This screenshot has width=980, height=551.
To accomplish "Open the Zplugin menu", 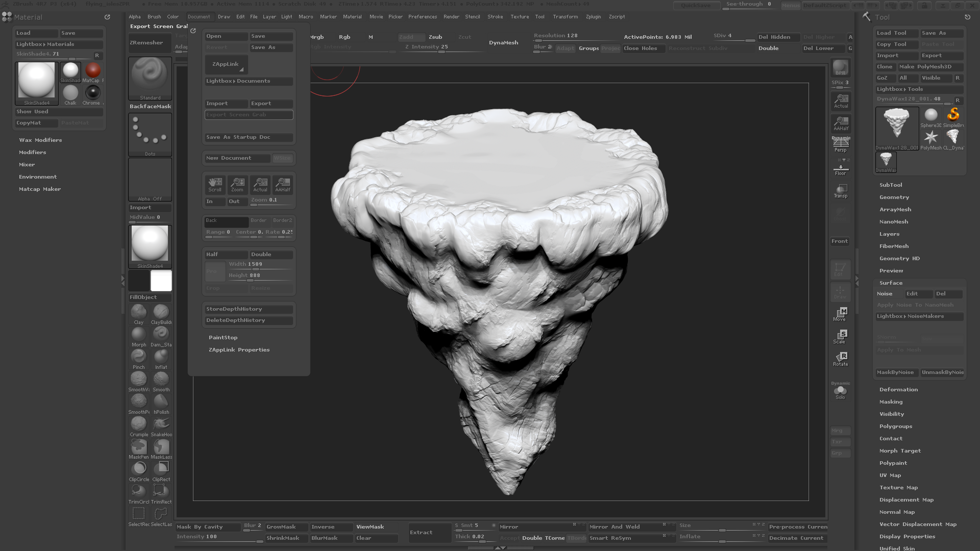I will [x=593, y=16].
